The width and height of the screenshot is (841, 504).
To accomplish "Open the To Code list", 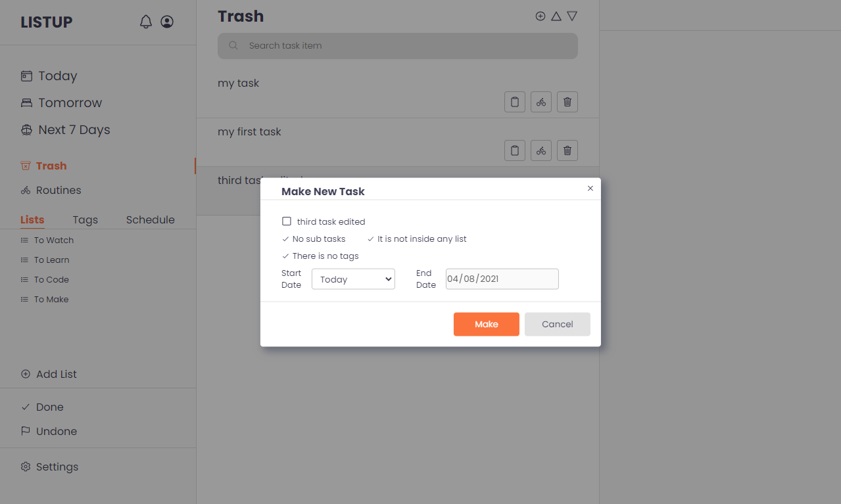I will [x=51, y=279].
